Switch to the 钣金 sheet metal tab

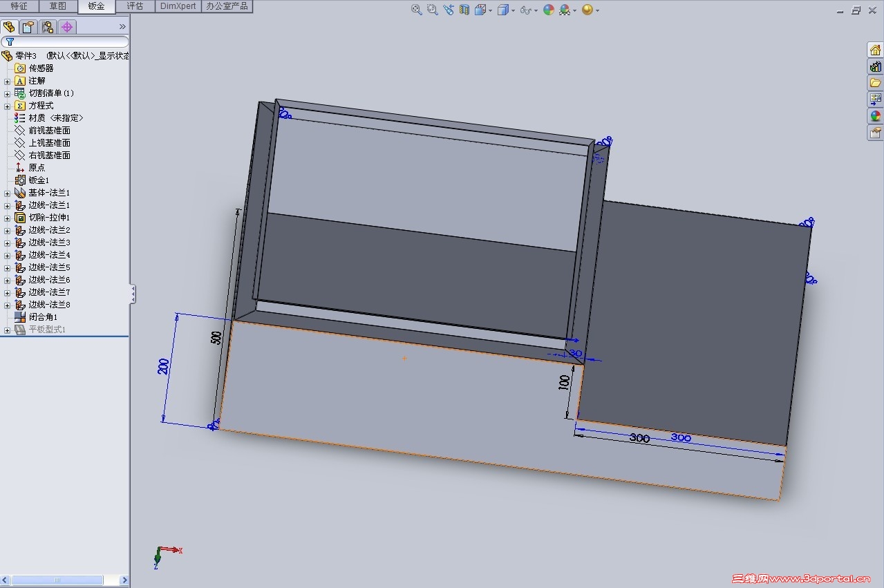pos(97,6)
